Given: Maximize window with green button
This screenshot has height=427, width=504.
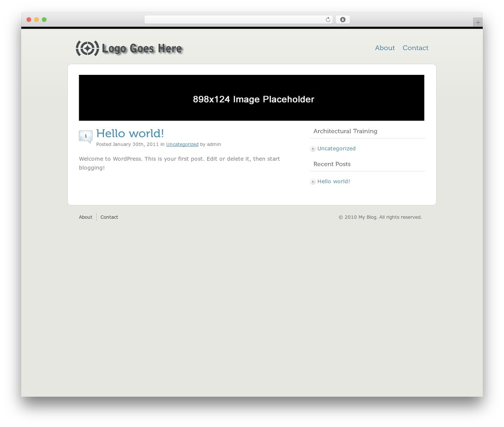Looking at the screenshot, I should [x=44, y=20].
